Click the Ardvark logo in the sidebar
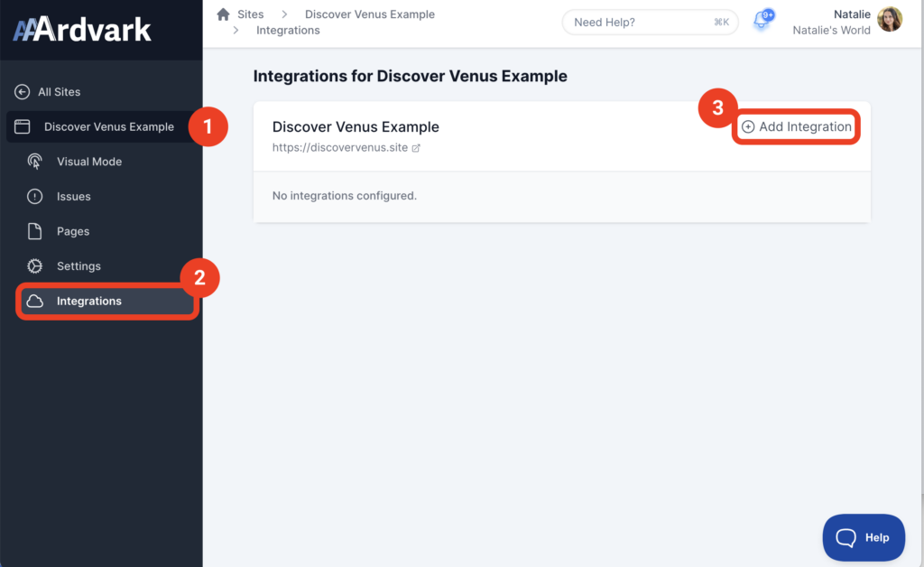This screenshot has height=567, width=924. click(x=82, y=30)
